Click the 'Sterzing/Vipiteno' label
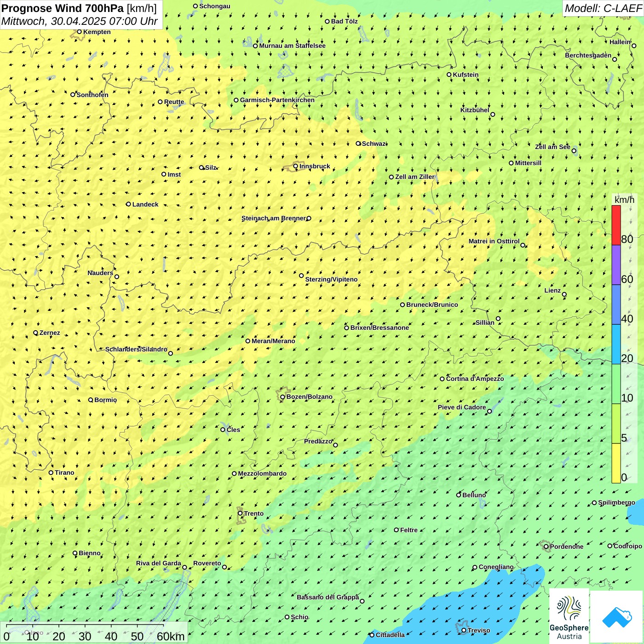Screen dimensions: 644x644 tap(331, 279)
